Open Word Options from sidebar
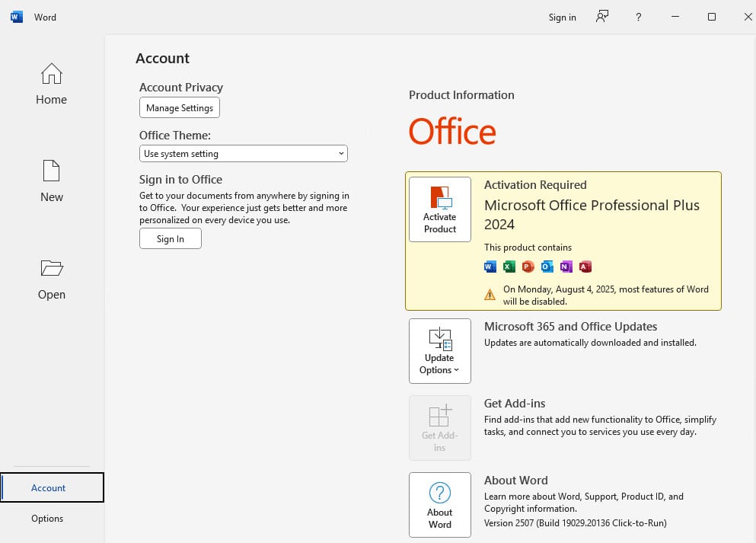 (x=47, y=519)
